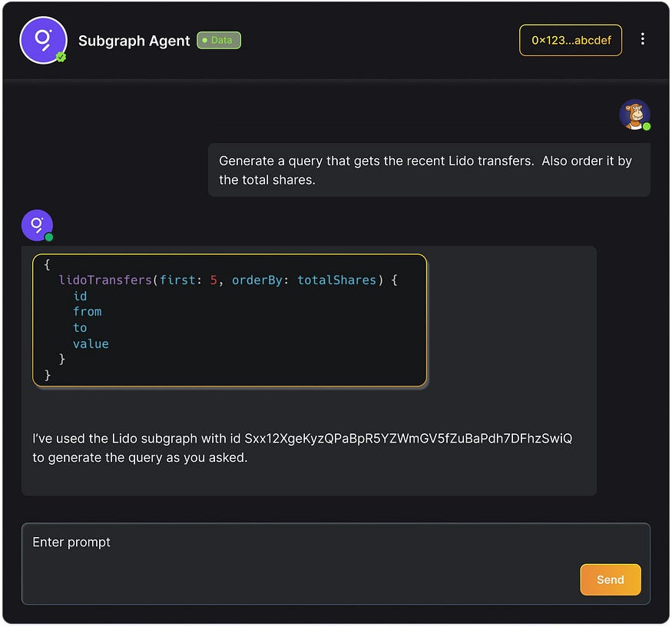This screenshot has height=627, width=672.
Task: Select the highlighted lidoTransfers query block
Action: coord(230,320)
